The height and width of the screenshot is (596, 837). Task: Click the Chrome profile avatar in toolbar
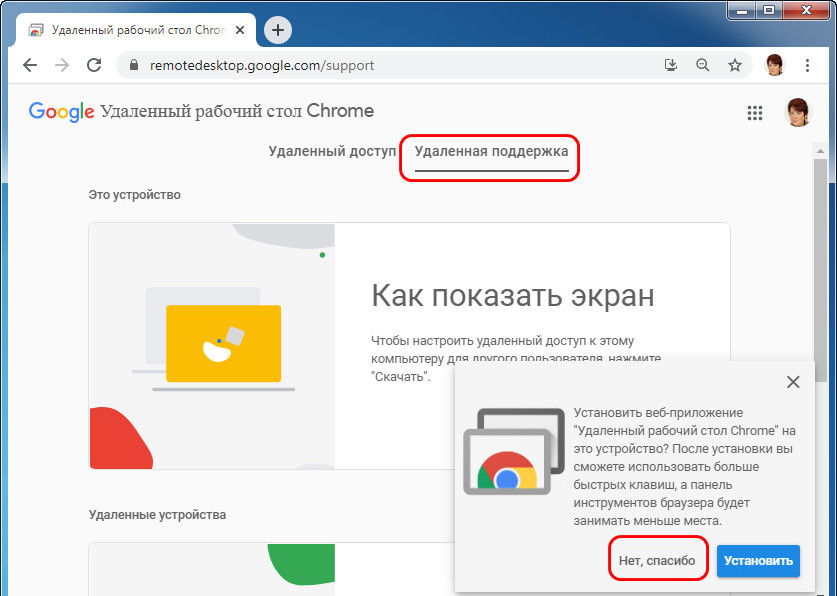775,65
